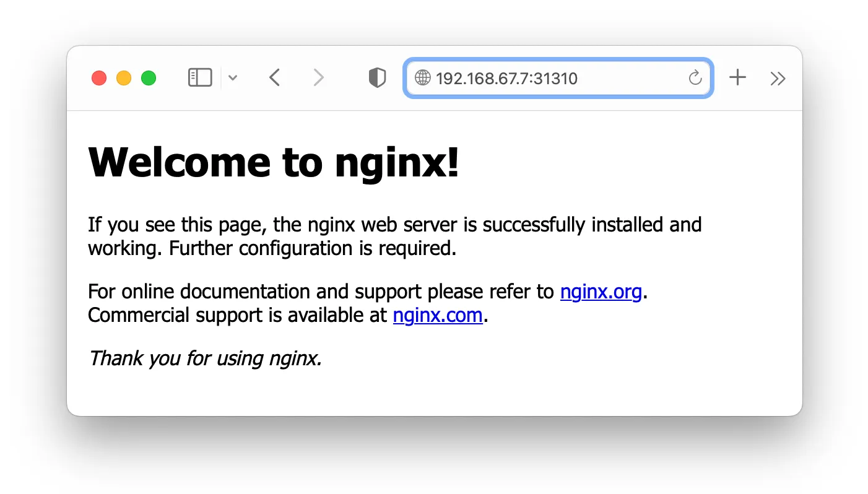This screenshot has height=494, width=868.
Task: Click the globe site icon in address bar
Action: coord(423,78)
